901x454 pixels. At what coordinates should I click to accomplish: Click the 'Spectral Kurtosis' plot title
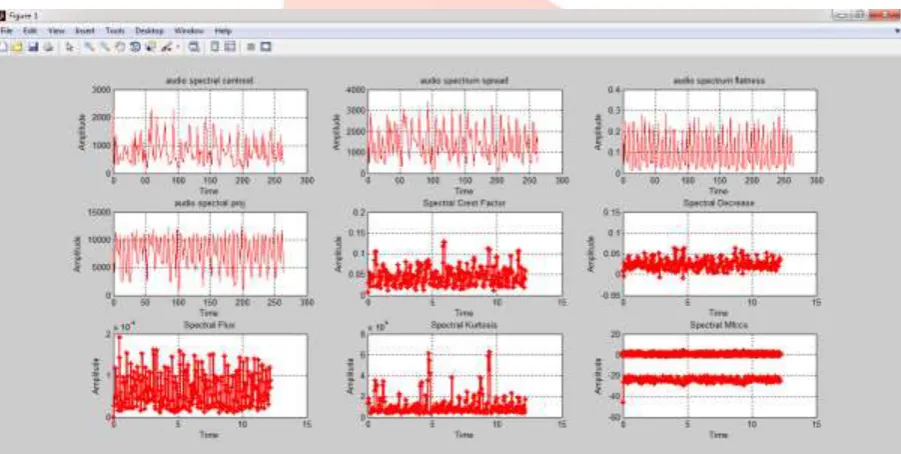pos(464,325)
